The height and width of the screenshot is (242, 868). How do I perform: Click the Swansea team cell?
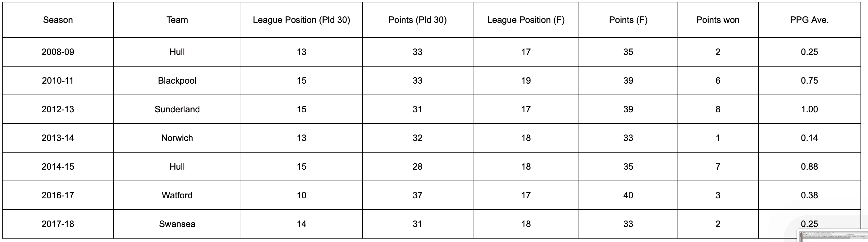click(177, 224)
